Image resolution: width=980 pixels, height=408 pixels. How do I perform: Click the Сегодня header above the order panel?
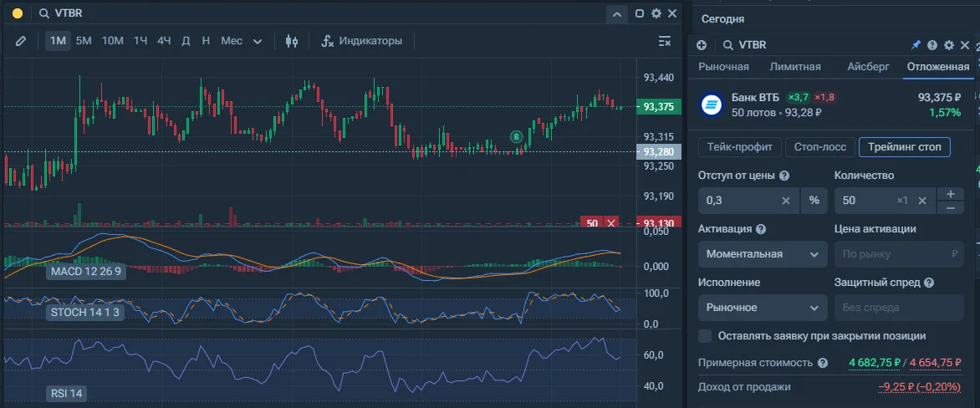(x=722, y=18)
